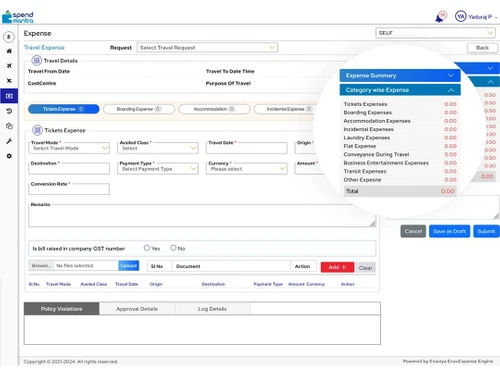Go to Home in the sidebar

click(9, 51)
